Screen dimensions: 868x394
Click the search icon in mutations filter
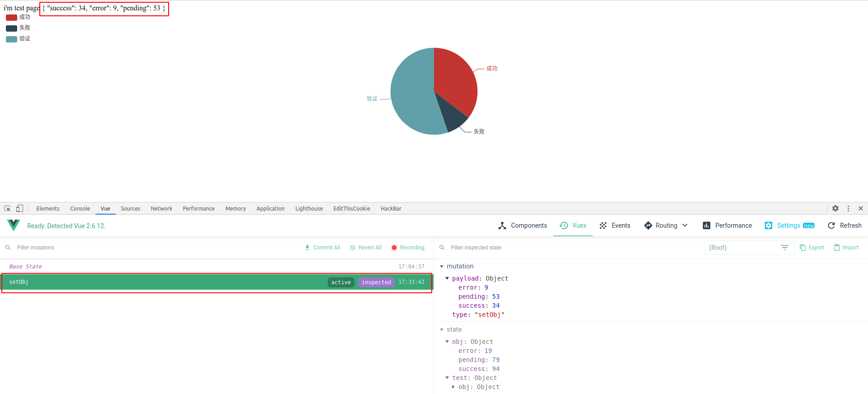pyautogui.click(x=8, y=248)
